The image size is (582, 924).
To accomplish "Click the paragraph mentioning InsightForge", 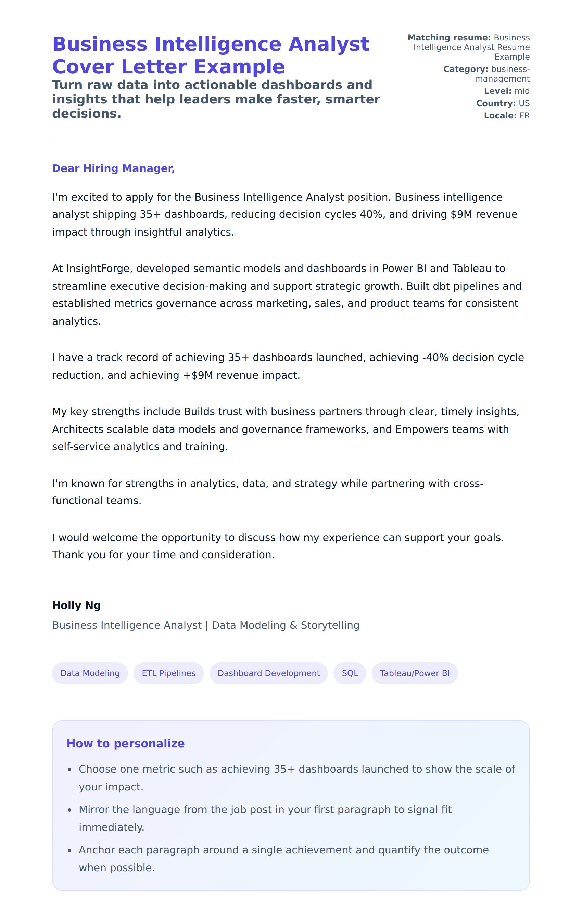I will [x=286, y=294].
